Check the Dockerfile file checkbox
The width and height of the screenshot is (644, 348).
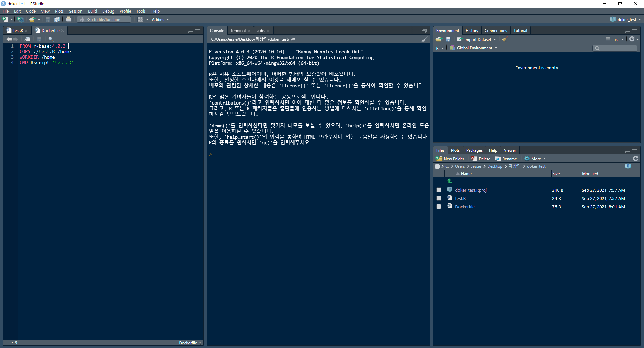click(x=439, y=207)
